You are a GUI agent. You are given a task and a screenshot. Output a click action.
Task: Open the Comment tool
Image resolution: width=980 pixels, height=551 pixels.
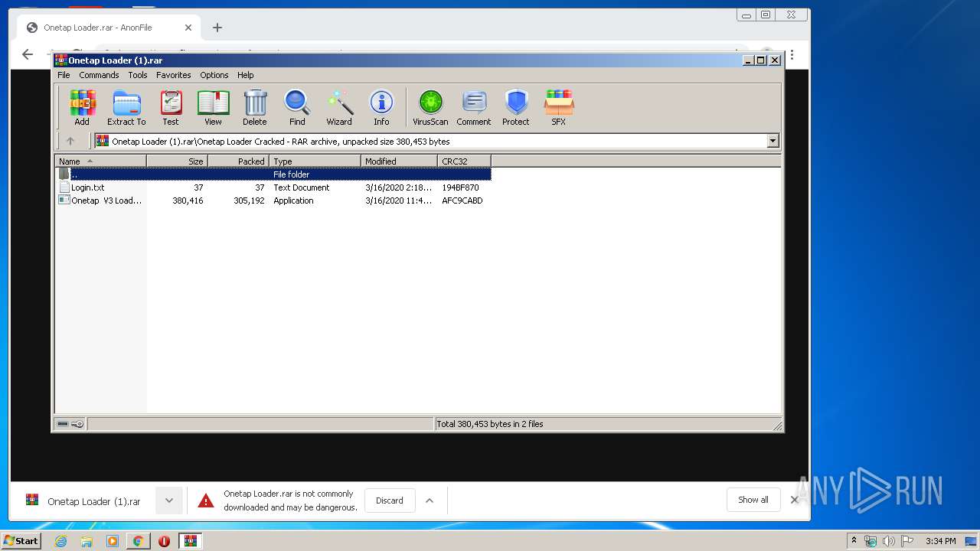[x=474, y=107]
